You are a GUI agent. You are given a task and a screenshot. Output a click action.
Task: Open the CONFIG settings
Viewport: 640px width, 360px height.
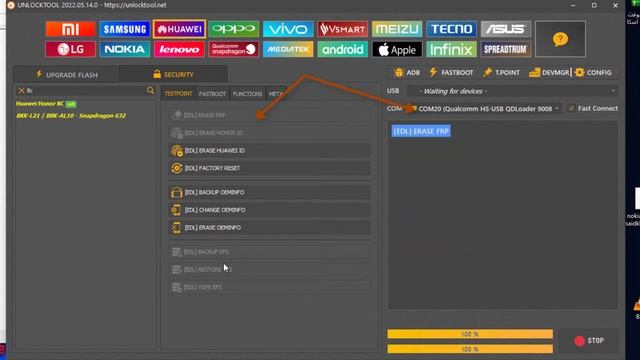(593, 73)
